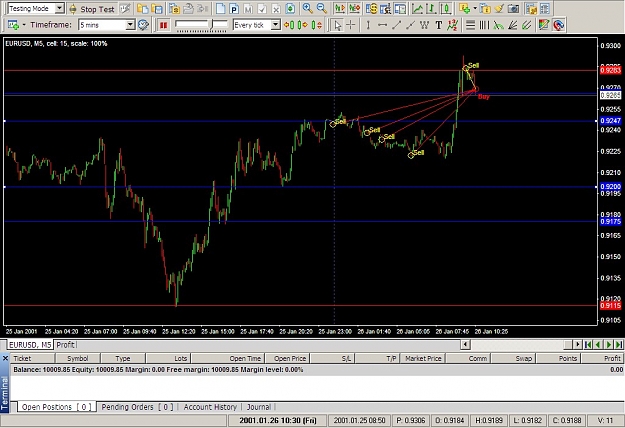Zoom out the chart with the magnifier minus
This screenshot has height=428, width=625.
[x=321, y=8]
